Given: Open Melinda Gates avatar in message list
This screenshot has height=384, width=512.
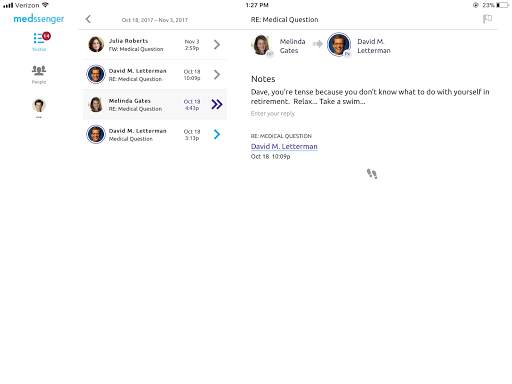Looking at the screenshot, I should 96,104.
